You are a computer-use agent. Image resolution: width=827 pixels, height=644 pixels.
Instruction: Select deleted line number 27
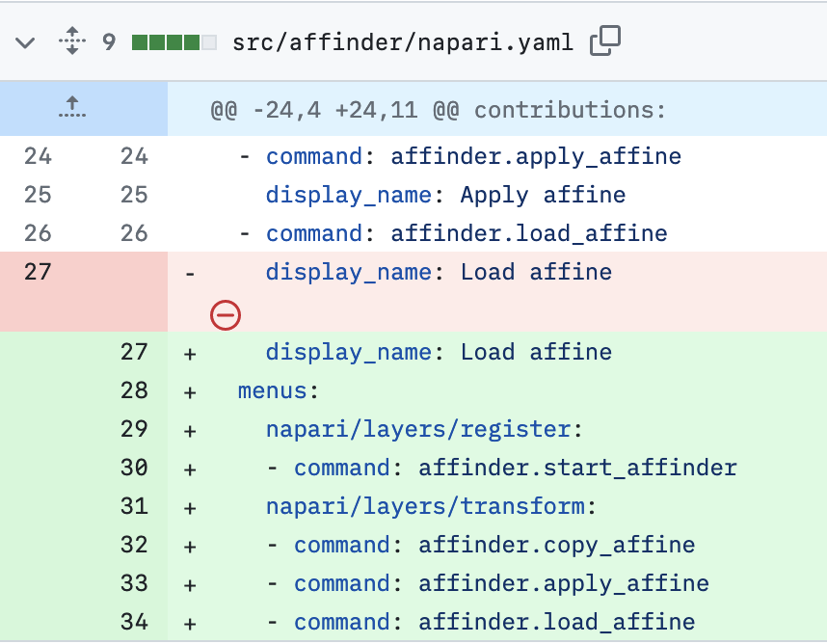click(x=38, y=272)
